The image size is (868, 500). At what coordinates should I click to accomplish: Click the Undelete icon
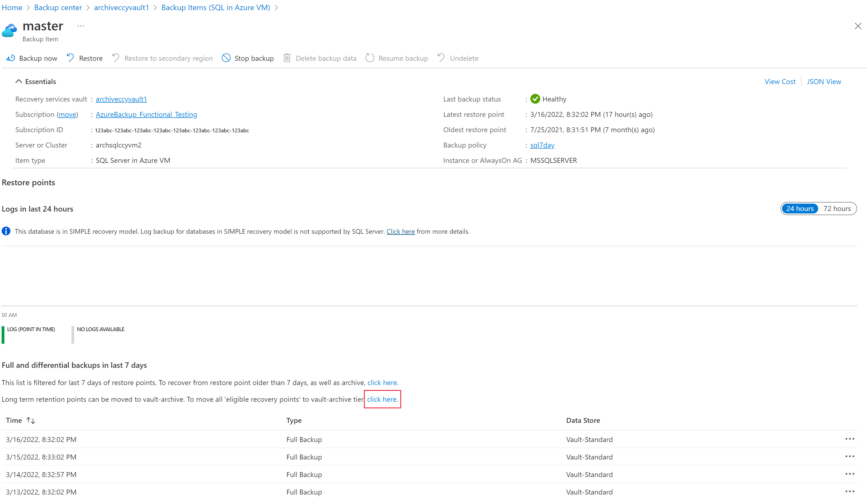[441, 58]
